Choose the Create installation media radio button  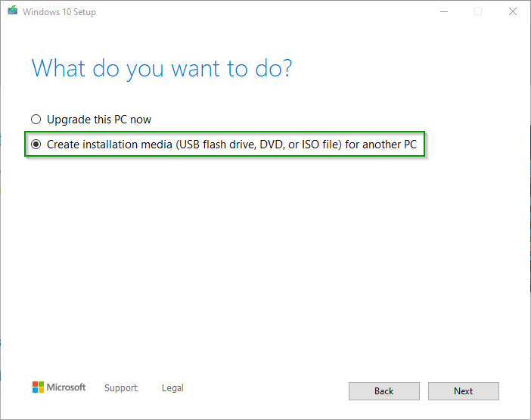pyautogui.click(x=36, y=144)
